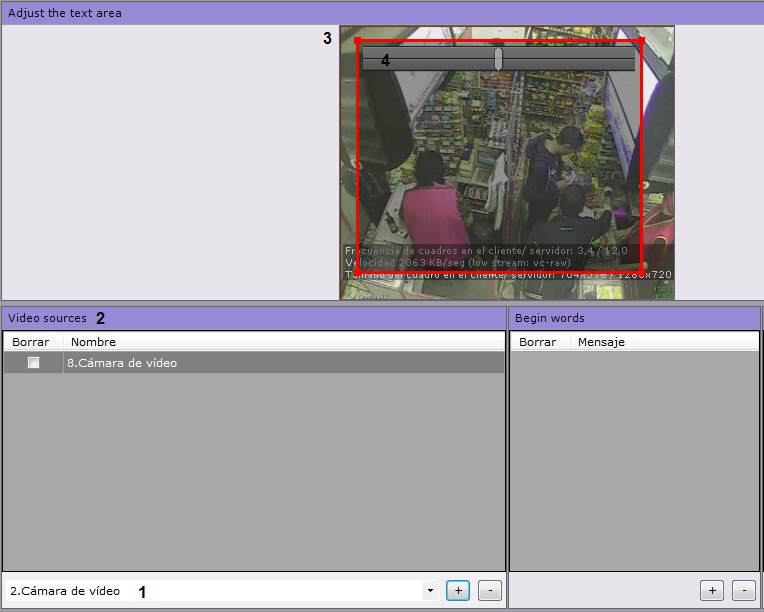This screenshot has width=764, height=612.
Task: Open the camera dropdown arrow next to 2.Cámara de vídeo
Action: 430,591
